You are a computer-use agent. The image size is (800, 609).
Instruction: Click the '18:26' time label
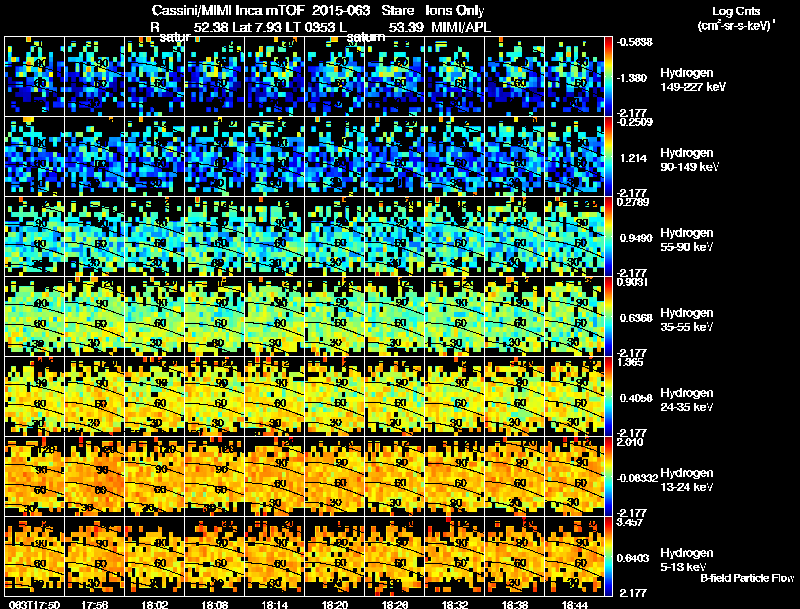[x=395, y=605]
